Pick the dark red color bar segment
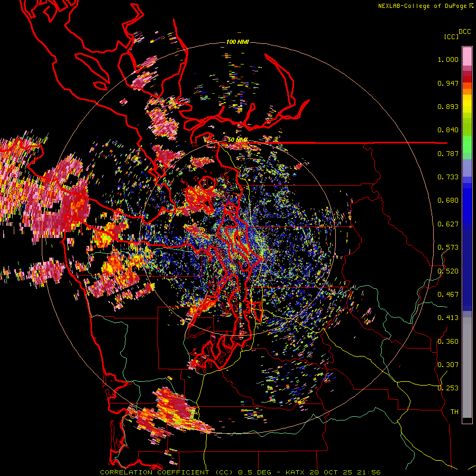Viewport: 476px width, 476px height. [467, 79]
